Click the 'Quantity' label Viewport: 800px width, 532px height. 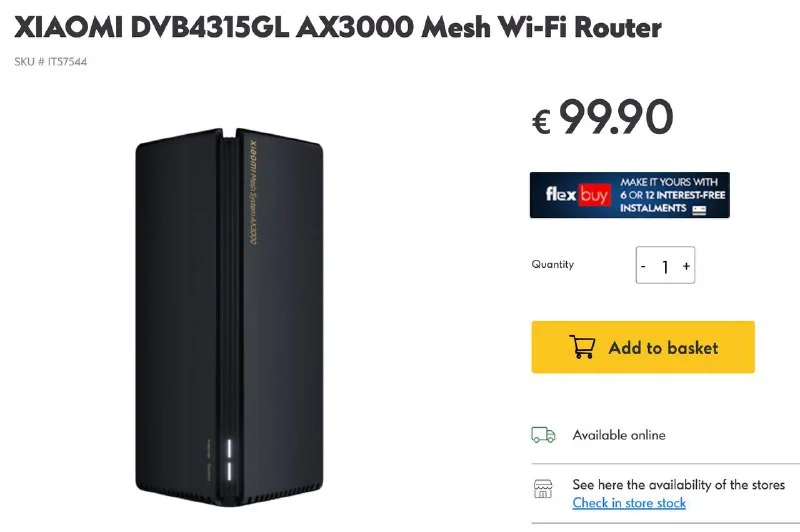tap(553, 264)
